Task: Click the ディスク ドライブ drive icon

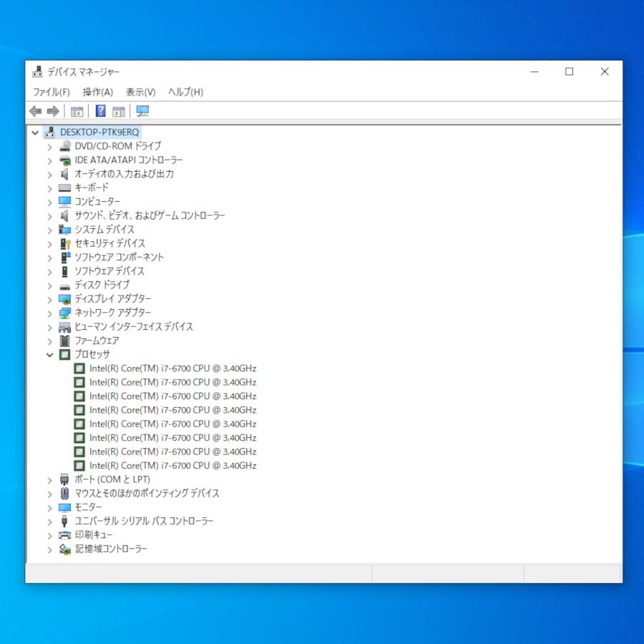Action: point(65,286)
